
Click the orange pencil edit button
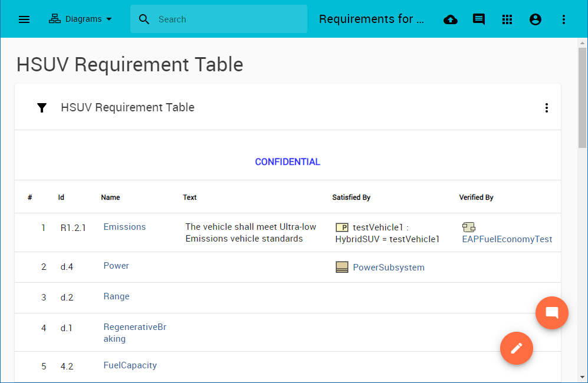click(x=517, y=348)
